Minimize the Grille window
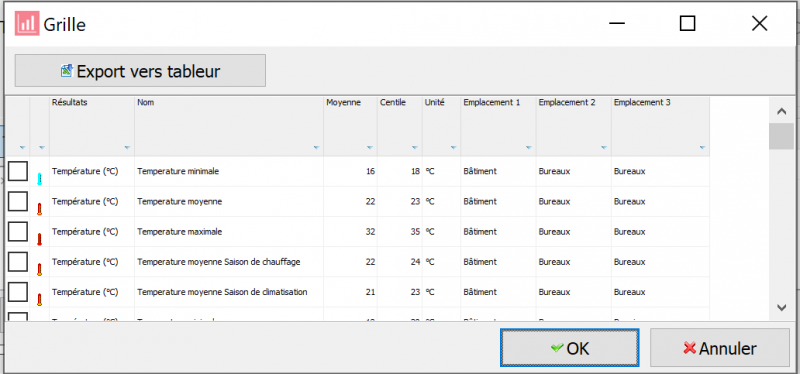This screenshot has width=800, height=374. tap(617, 23)
